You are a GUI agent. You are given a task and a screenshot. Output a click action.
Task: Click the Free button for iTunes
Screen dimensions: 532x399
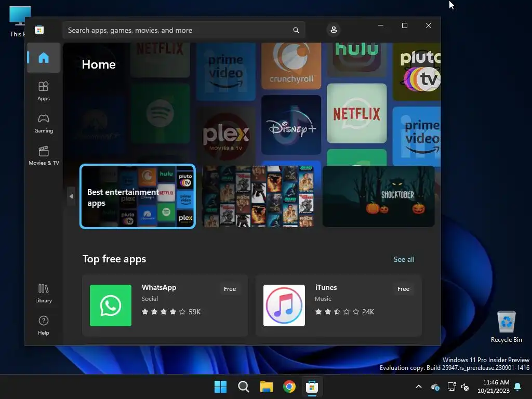pos(403,289)
